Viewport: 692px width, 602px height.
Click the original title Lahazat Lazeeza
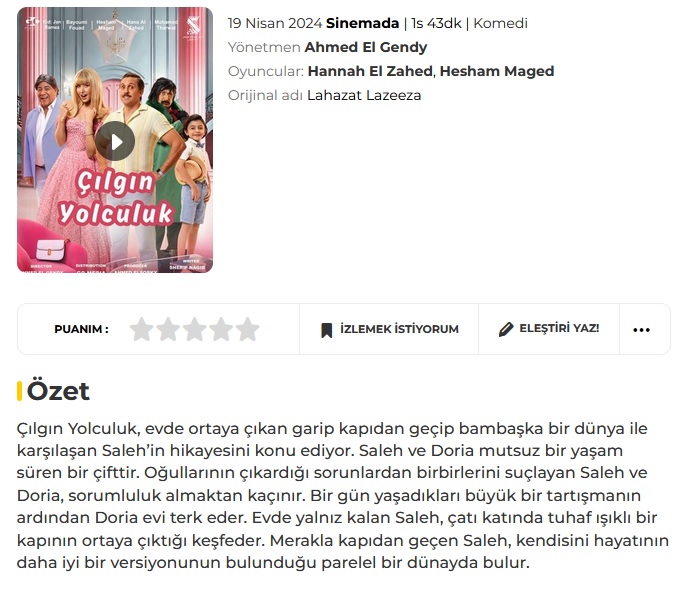(364, 95)
